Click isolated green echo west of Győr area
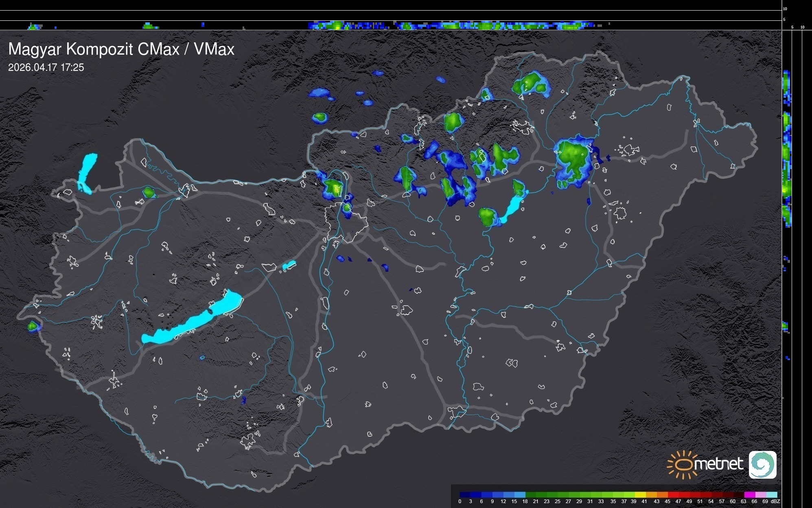Screen dimensions: 812x508 [149, 192]
